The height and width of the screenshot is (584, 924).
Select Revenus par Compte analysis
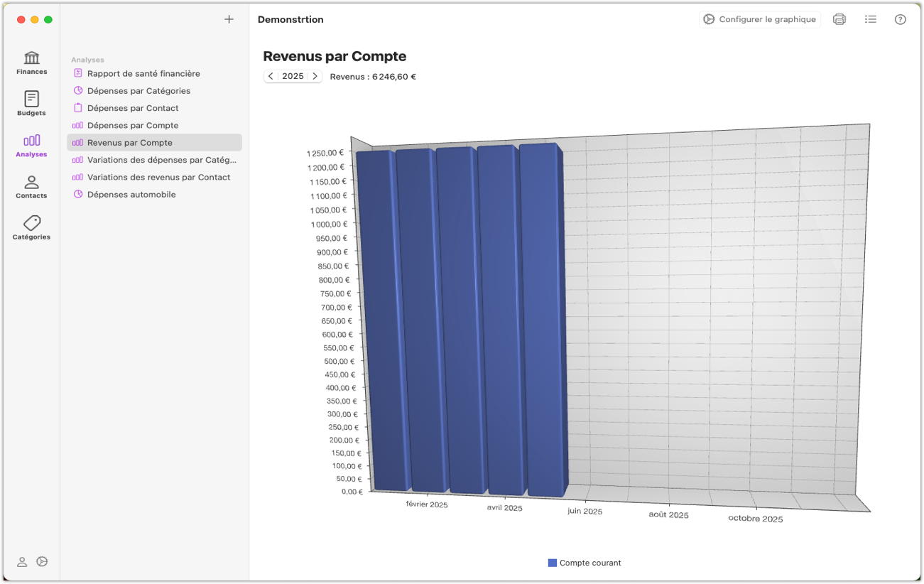[x=154, y=143]
